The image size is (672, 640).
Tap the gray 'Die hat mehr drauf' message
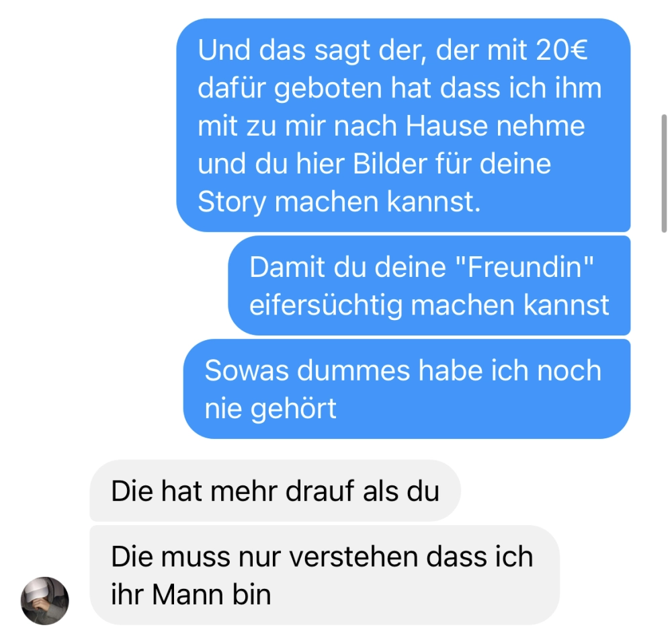[275, 491]
